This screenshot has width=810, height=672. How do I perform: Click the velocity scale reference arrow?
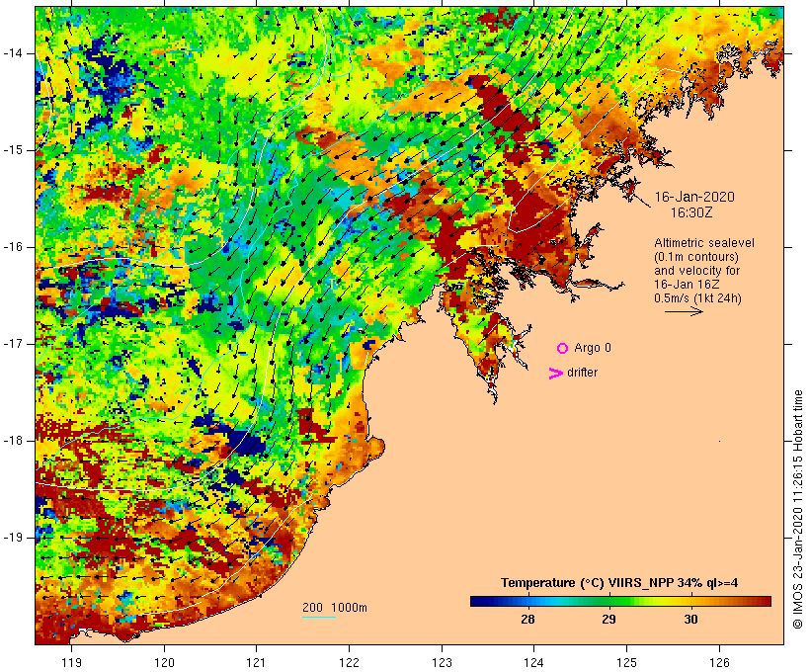(684, 311)
